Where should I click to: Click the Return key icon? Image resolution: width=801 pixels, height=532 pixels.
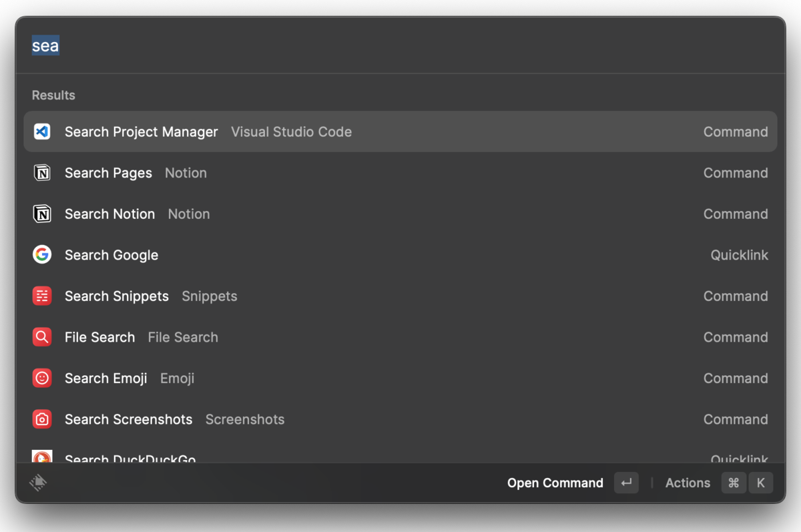click(x=626, y=483)
